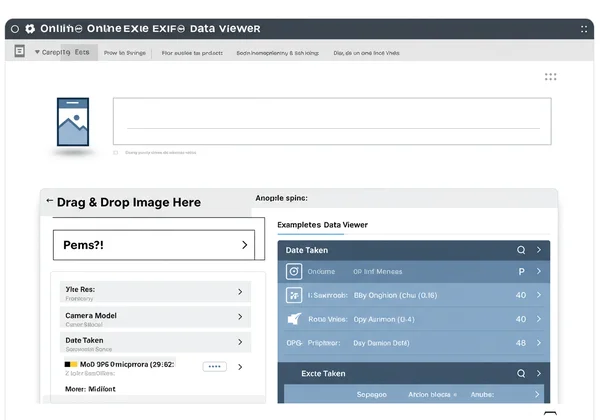The width and height of the screenshot is (600, 420).
Task: Select the Flor auslse tas prdoct tab
Action: click(192, 53)
